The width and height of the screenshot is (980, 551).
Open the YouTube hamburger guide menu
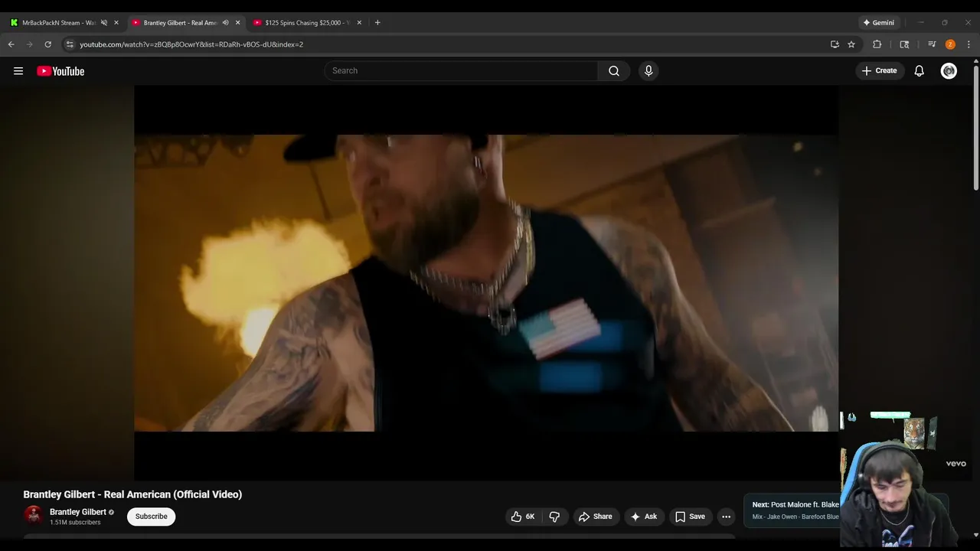pos(18,71)
